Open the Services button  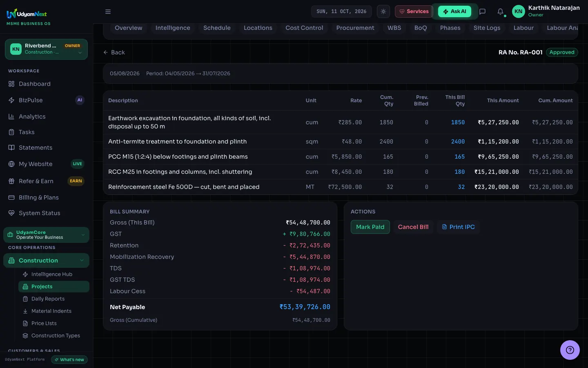(414, 11)
